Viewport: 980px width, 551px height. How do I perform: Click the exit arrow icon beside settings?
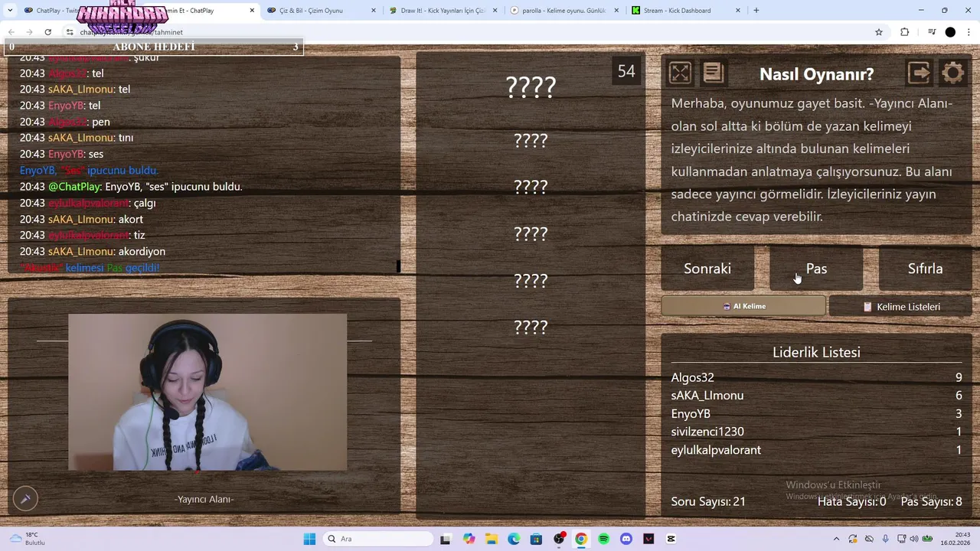919,73
